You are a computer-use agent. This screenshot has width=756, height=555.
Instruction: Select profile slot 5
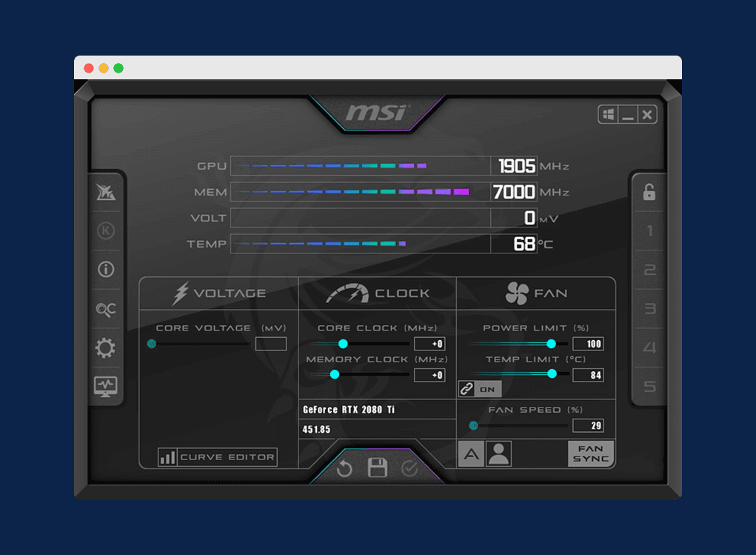pos(649,386)
